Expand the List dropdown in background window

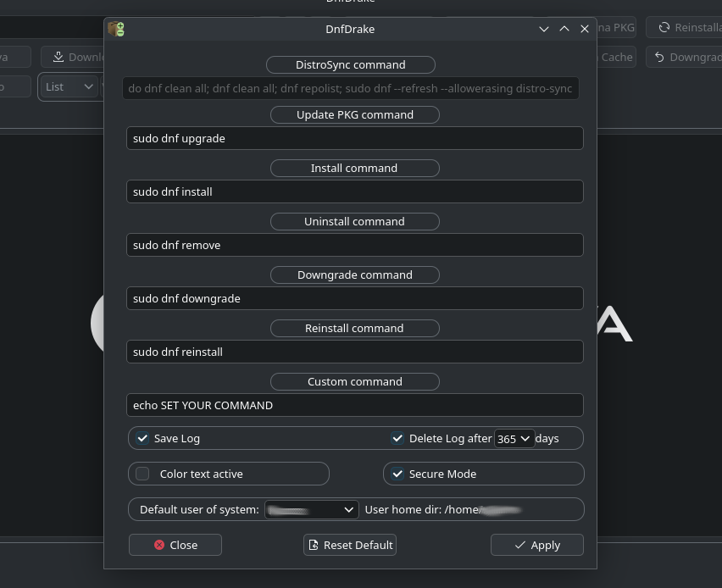[x=69, y=86]
